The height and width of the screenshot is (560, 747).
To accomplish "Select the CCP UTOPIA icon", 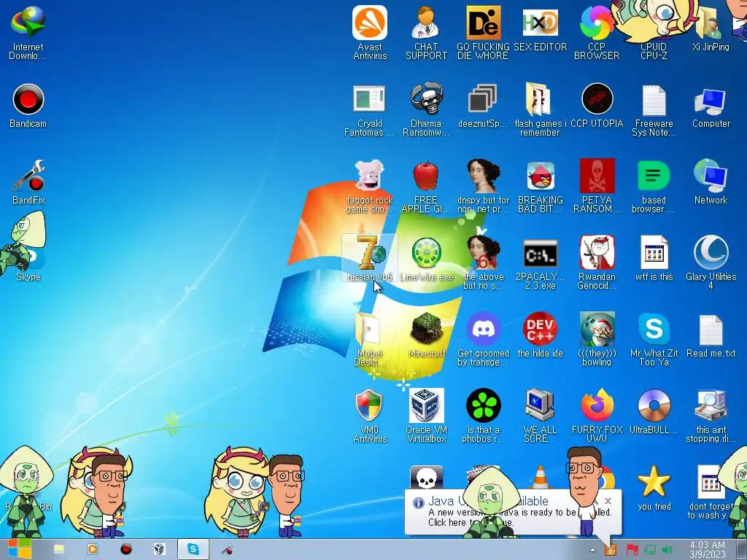I will click(597, 106).
